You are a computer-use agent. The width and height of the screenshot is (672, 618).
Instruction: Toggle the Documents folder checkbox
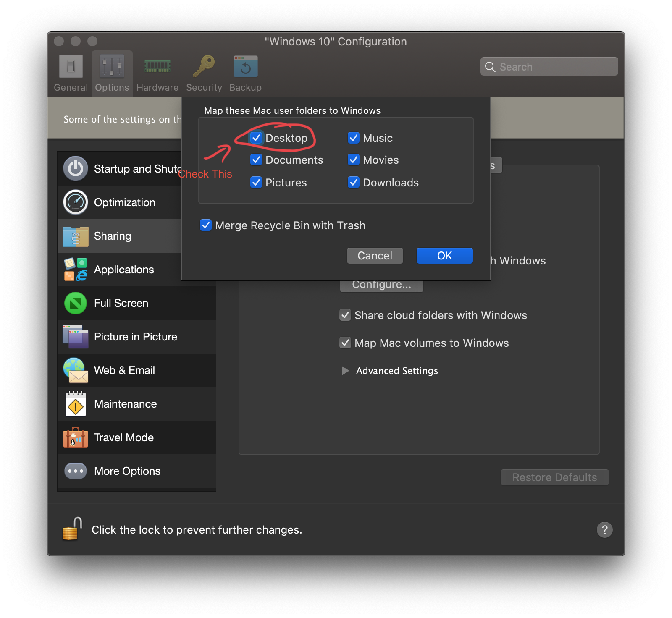point(256,160)
